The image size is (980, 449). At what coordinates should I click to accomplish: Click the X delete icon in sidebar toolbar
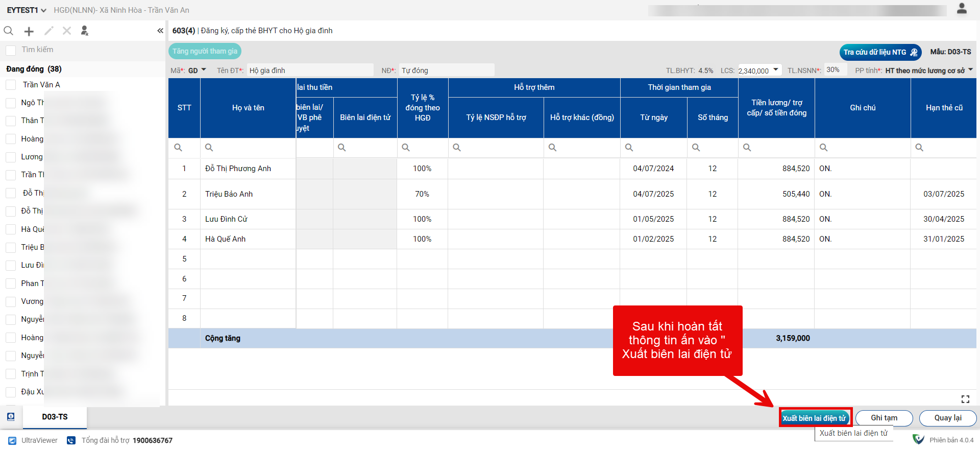click(67, 31)
